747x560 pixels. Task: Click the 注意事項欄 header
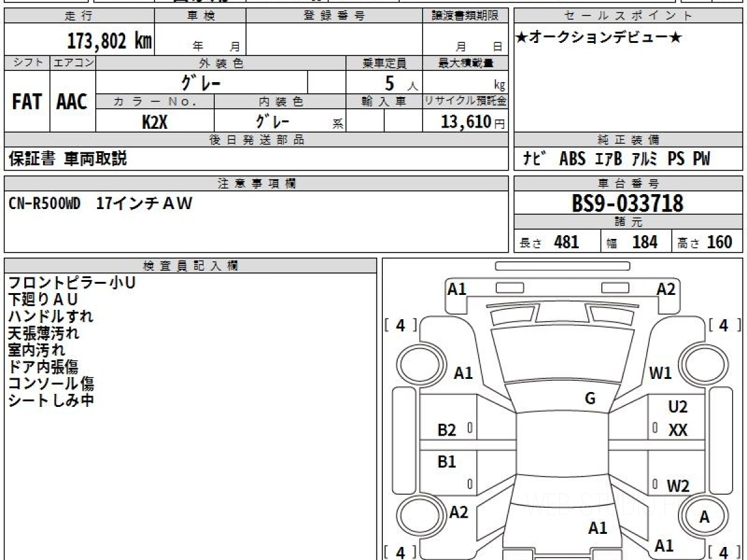[x=256, y=183]
